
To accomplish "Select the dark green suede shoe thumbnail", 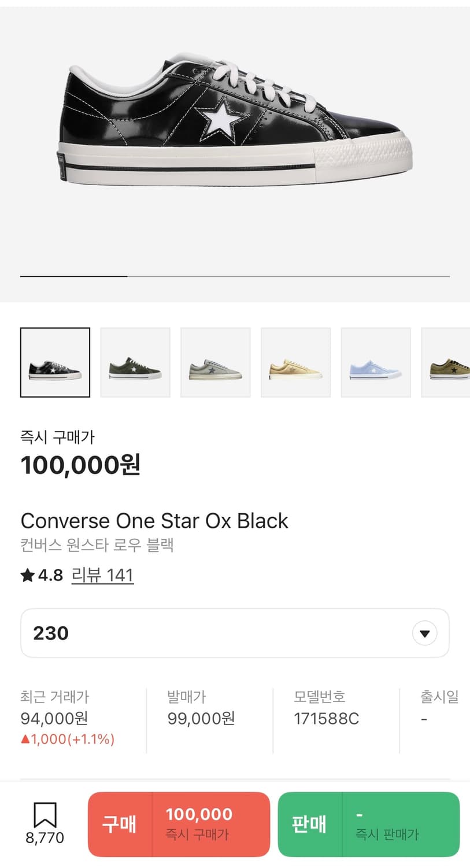I will pos(135,362).
